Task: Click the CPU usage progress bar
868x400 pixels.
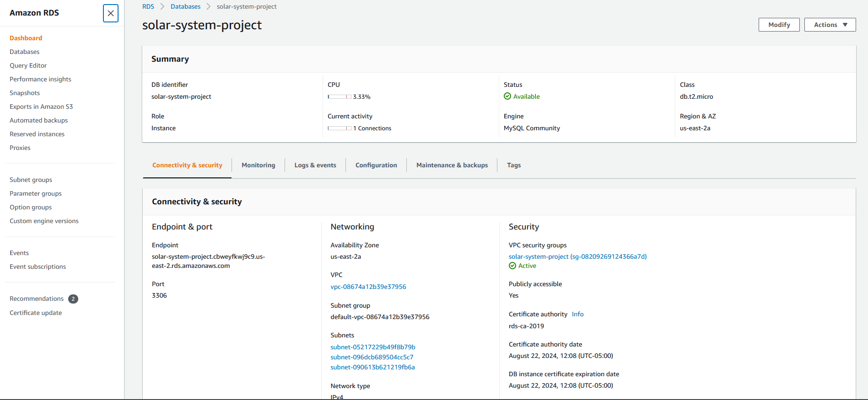Action: (340, 97)
